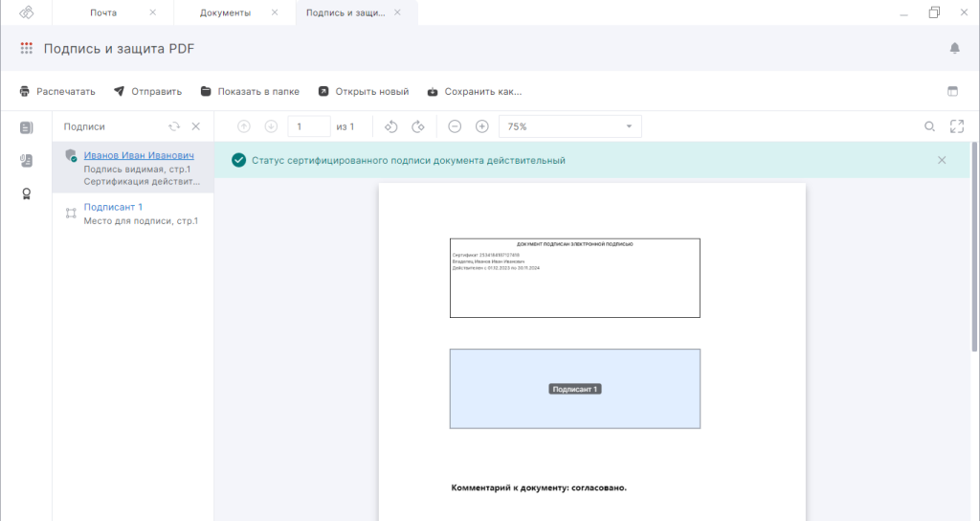Open the signatures certificate sidebar icon
The image size is (980, 521).
click(26, 193)
